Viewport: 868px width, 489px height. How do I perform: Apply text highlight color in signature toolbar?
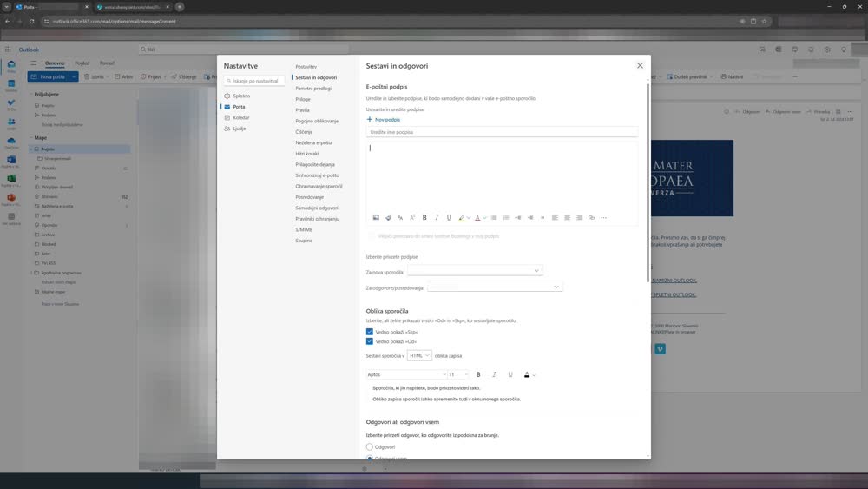461,218
